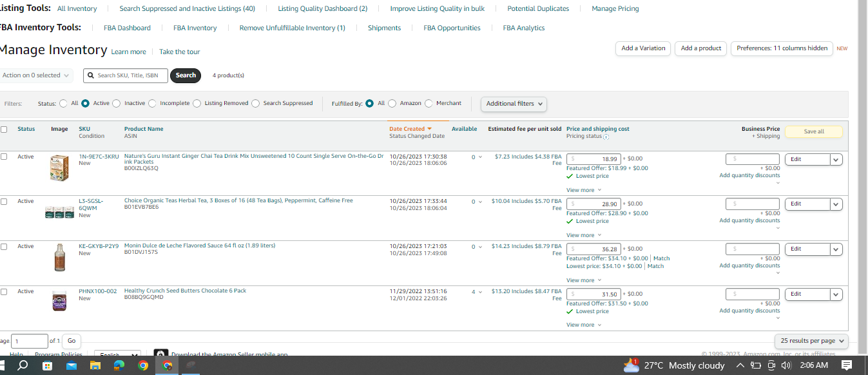The width and height of the screenshot is (868, 375).
Task: Open File Explorer from the taskbar
Action: [95, 365]
